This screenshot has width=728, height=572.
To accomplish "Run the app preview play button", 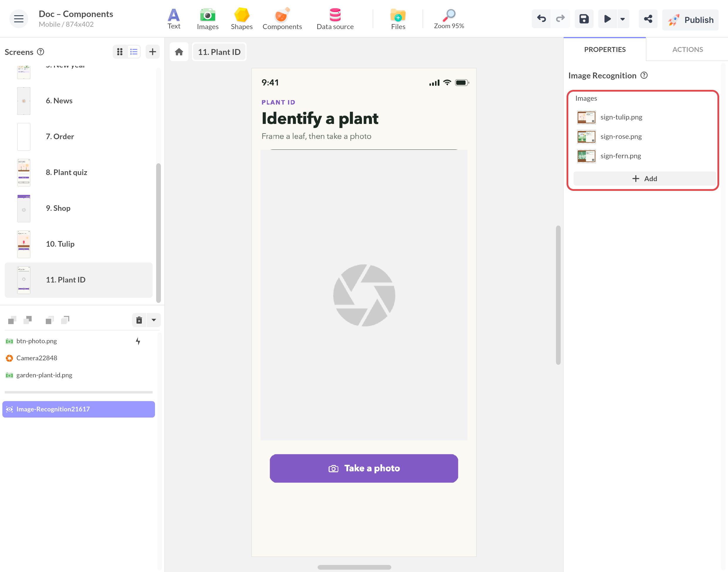I will (607, 19).
